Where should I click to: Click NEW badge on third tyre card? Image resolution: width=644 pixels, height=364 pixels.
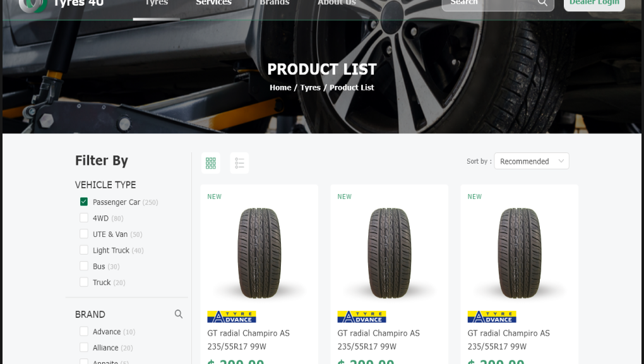tap(474, 197)
